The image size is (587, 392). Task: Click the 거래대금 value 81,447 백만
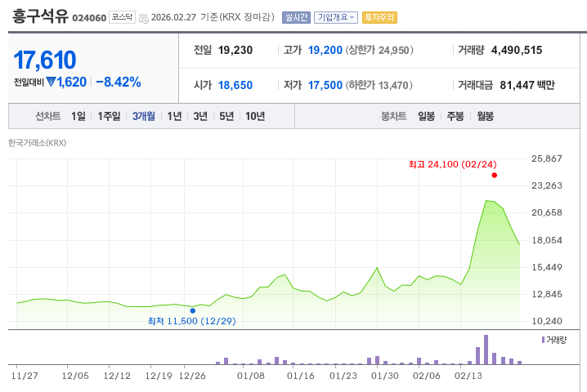coord(527,85)
